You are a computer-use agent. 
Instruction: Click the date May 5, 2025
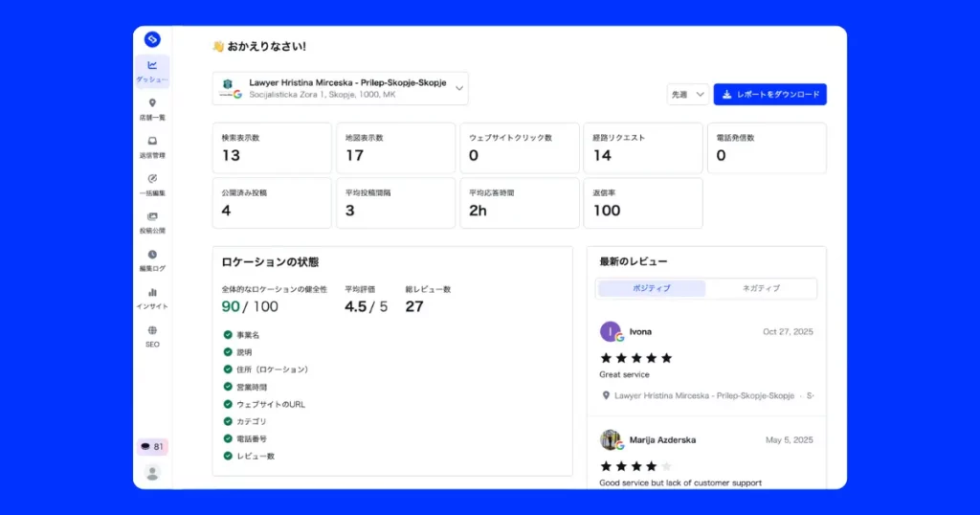(x=790, y=440)
